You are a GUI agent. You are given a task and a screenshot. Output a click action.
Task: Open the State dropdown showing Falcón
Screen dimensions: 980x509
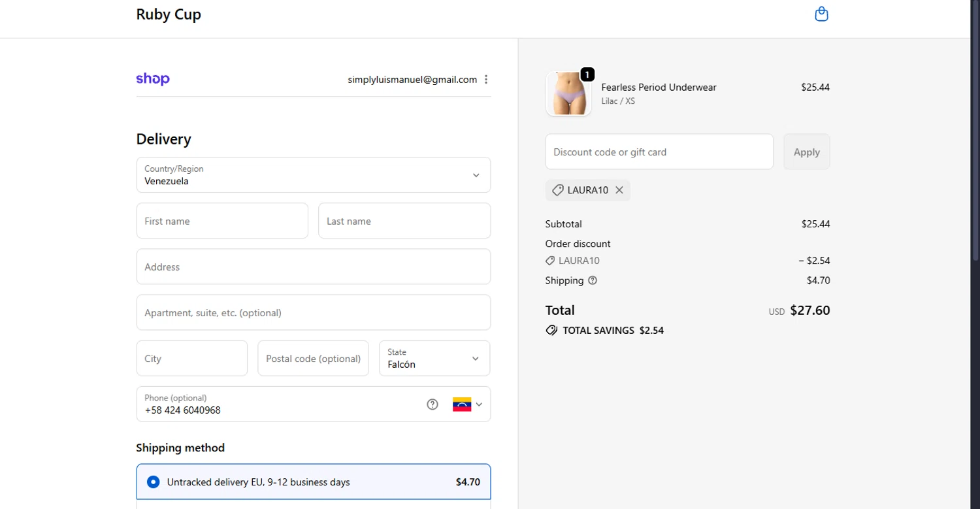click(x=434, y=358)
